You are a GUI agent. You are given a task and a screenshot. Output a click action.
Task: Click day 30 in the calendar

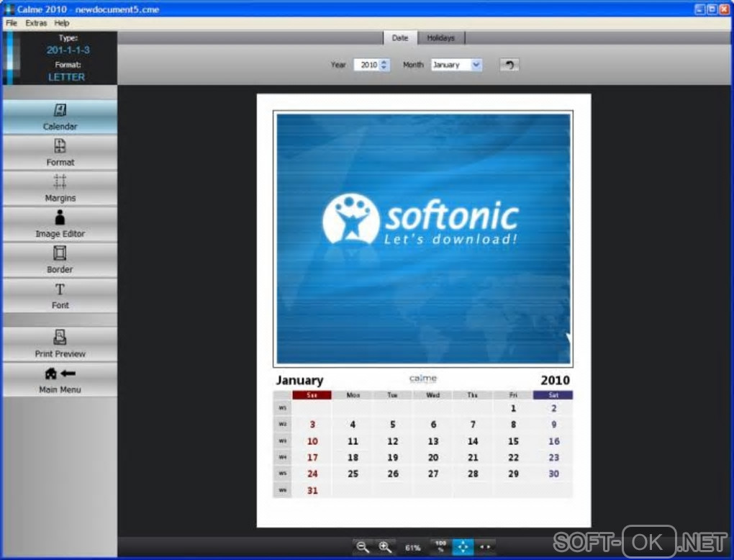coord(554,474)
